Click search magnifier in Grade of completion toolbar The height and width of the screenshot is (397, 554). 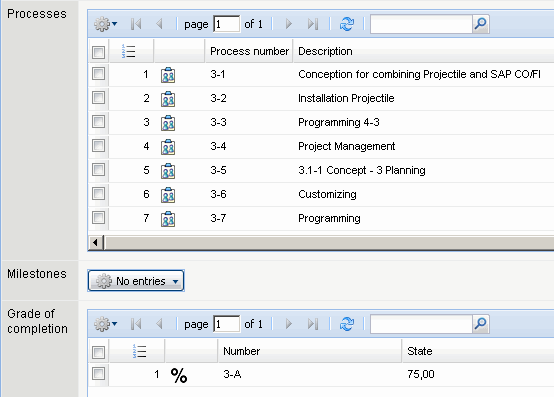pos(481,324)
